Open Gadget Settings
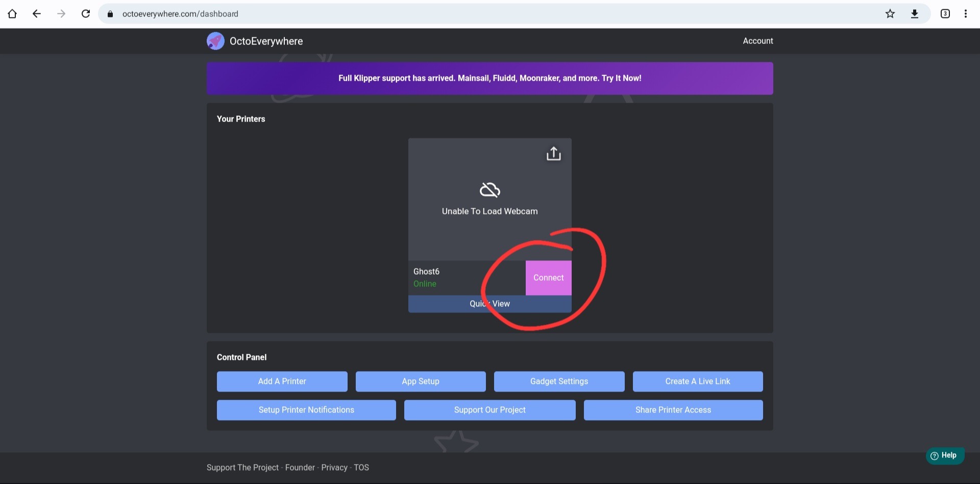980x484 pixels. pos(559,381)
